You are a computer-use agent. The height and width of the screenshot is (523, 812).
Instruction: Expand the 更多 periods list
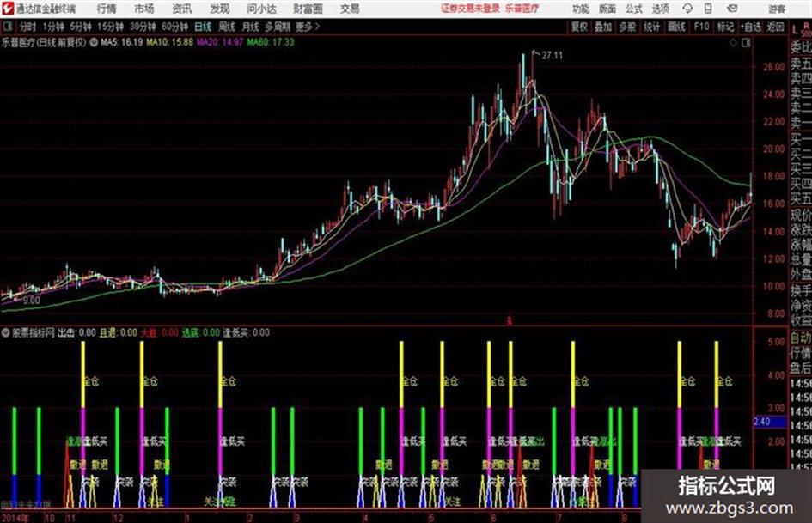[x=308, y=27]
